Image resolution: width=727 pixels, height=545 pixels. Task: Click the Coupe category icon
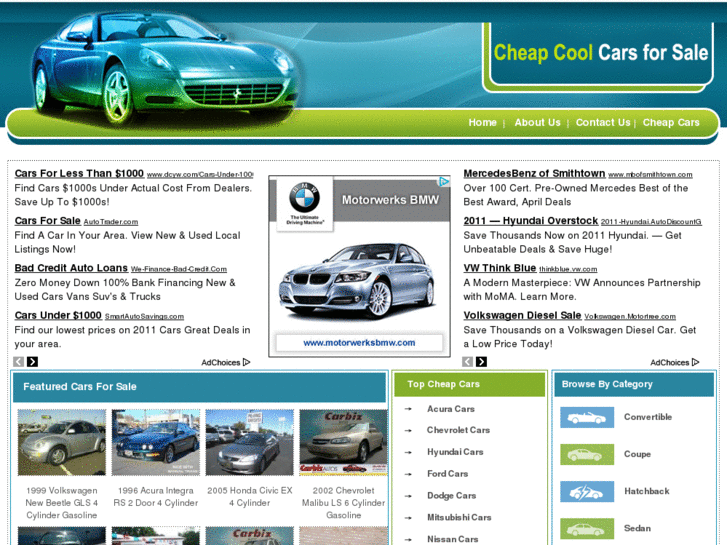587,454
